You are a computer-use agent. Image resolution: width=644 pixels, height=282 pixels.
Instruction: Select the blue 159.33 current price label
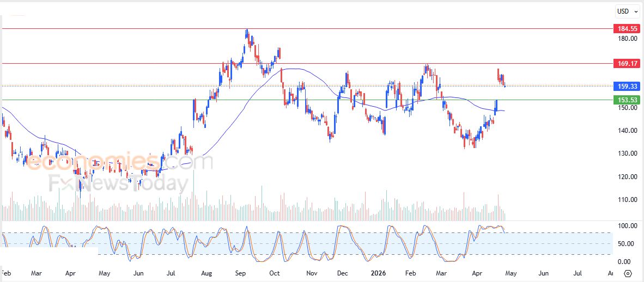click(x=625, y=86)
